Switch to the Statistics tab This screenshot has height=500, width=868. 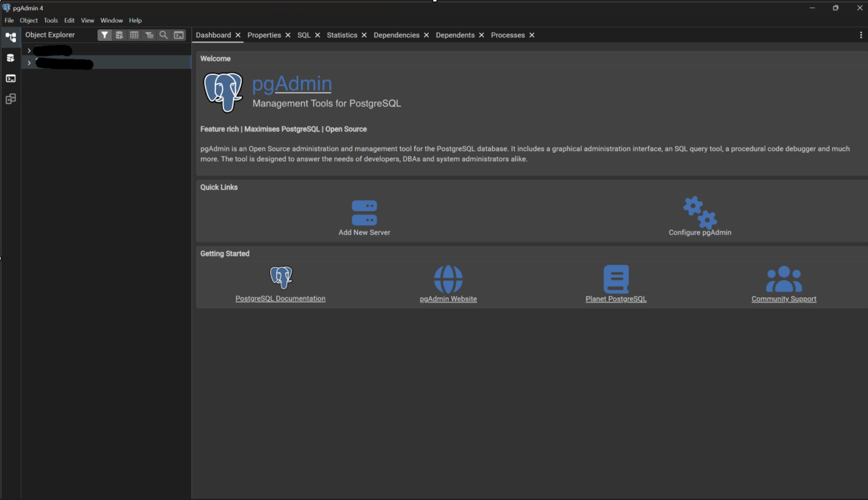(x=342, y=35)
